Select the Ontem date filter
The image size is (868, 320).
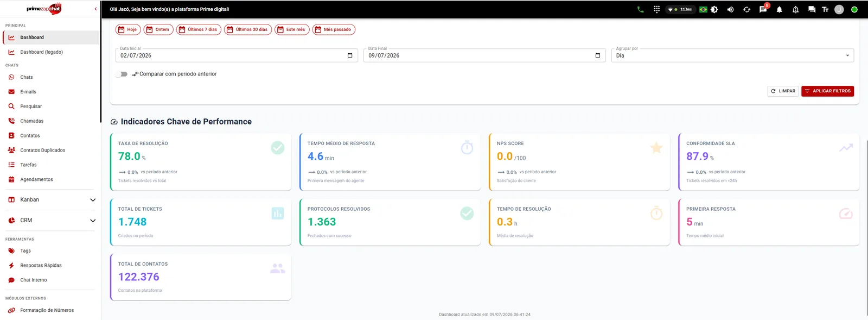pos(158,29)
